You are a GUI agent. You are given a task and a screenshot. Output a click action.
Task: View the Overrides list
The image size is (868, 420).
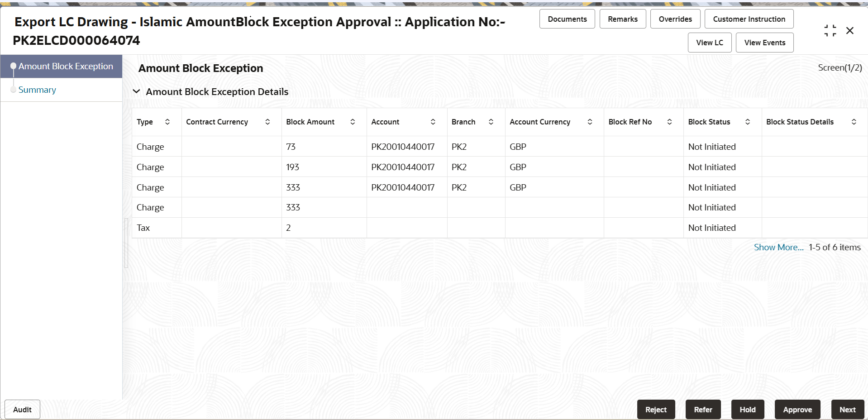[675, 19]
